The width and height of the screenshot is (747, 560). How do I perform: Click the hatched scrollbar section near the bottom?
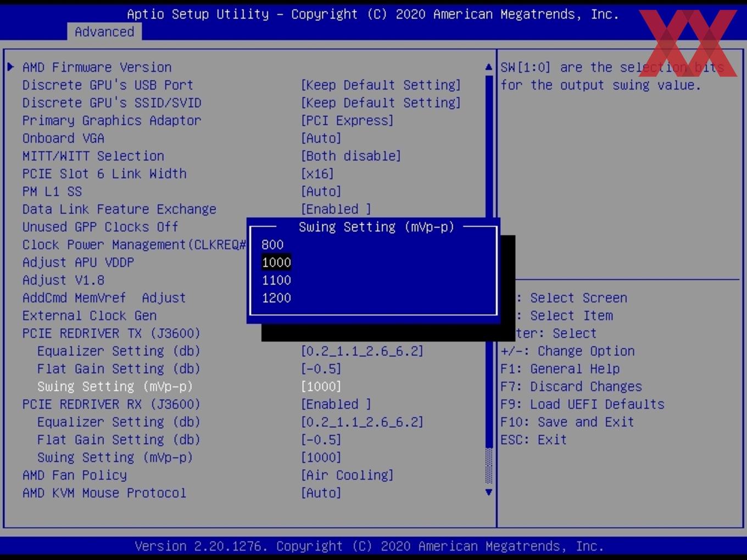489,466
